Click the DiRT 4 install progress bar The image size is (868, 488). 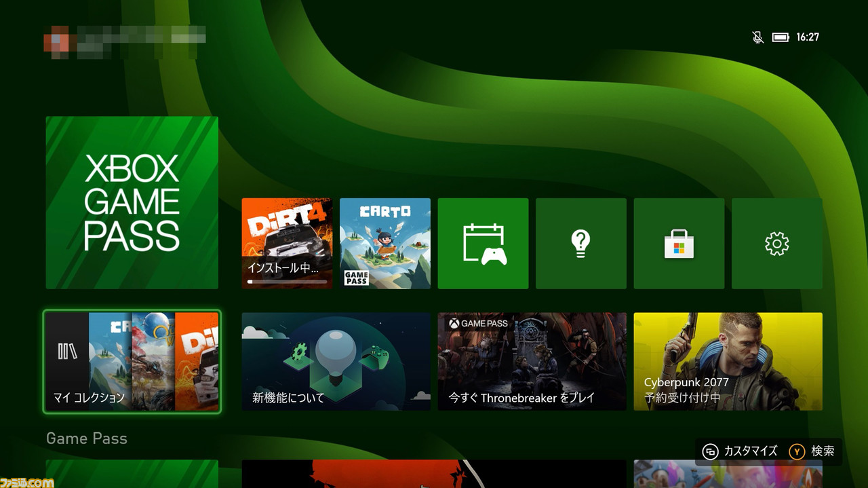click(287, 281)
